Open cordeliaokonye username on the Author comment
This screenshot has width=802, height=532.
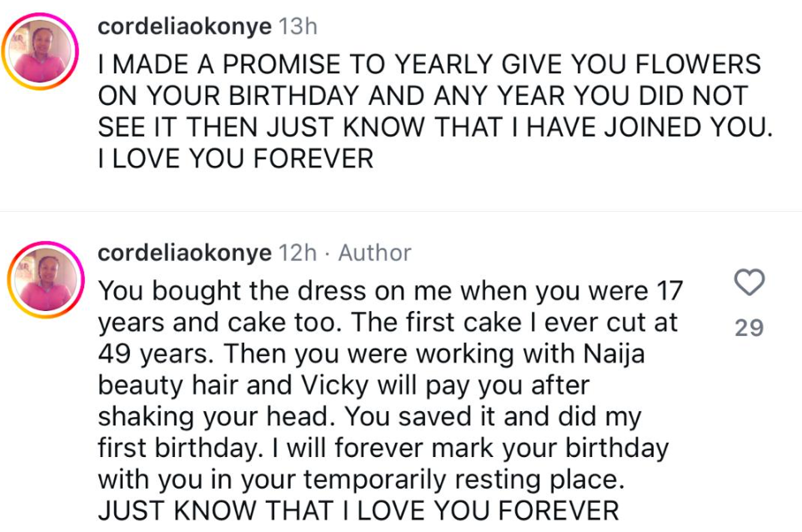pyautogui.click(x=184, y=253)
